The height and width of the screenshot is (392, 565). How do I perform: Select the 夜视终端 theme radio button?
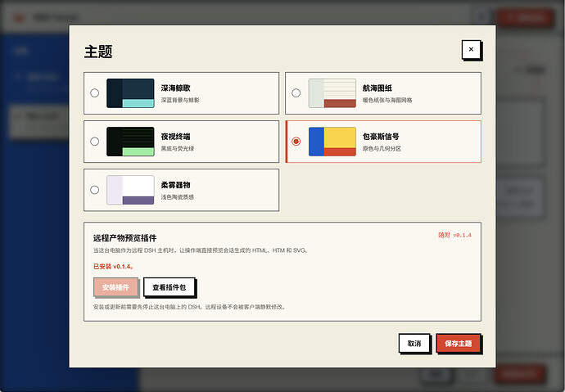click(94, 141)
